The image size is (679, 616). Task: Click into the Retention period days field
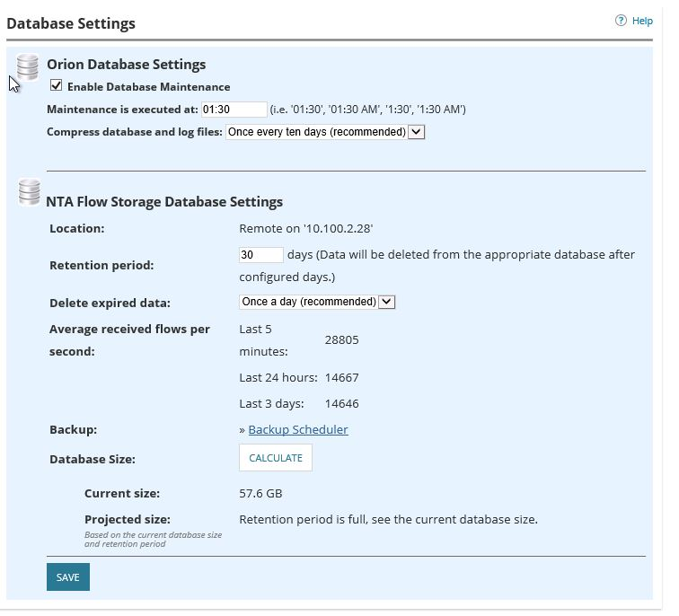pos(260,255)
